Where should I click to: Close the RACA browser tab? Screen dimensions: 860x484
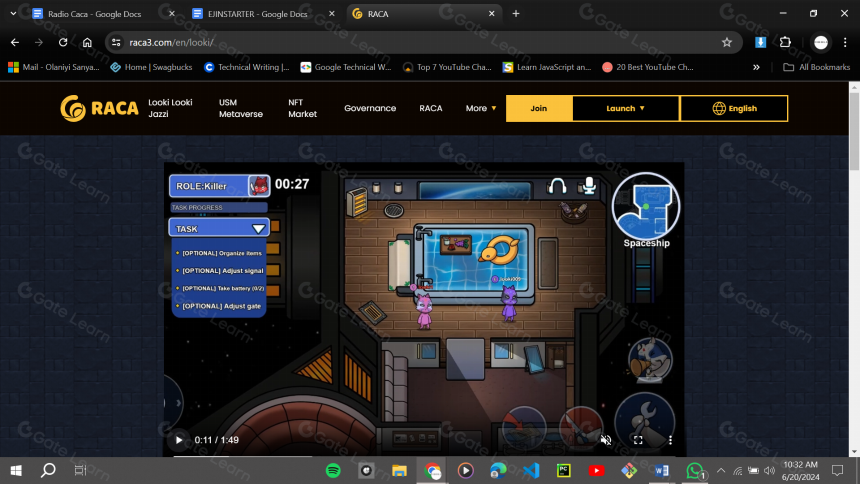491,14
